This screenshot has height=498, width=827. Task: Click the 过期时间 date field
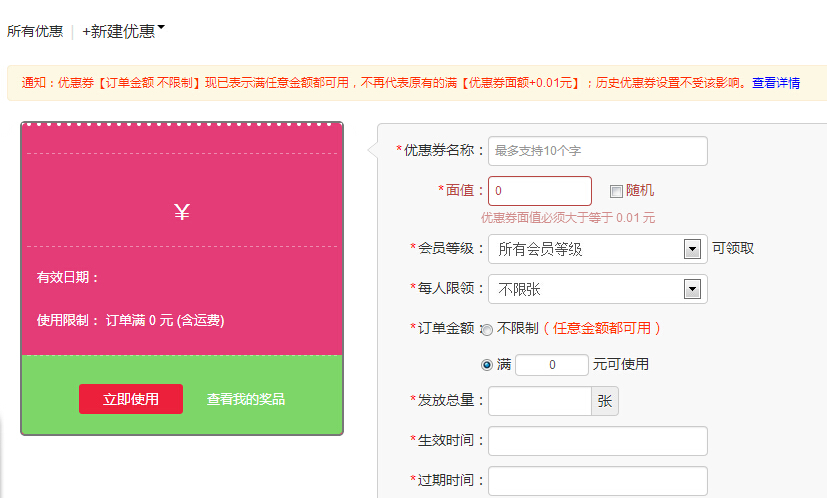(598, 481)
